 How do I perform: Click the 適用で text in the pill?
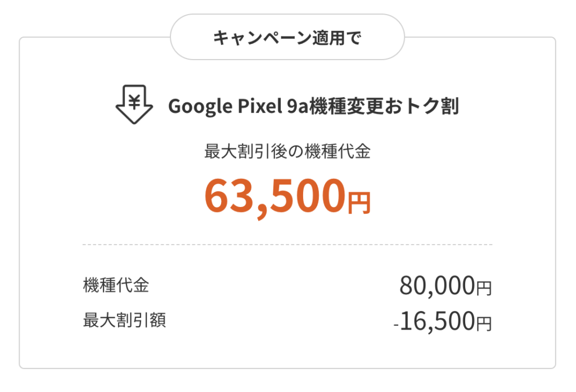pyautogui.click(x=337, y=38)
